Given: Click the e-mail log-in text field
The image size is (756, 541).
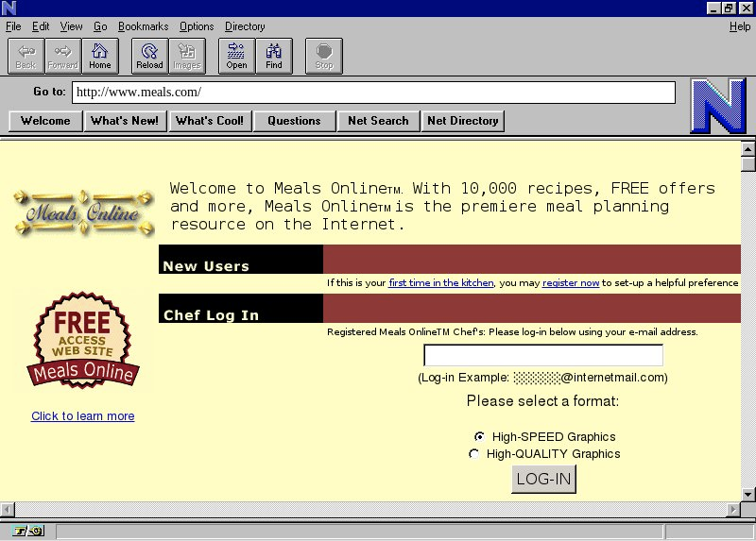Looking at the screenshot, I should tap(543, 356).
